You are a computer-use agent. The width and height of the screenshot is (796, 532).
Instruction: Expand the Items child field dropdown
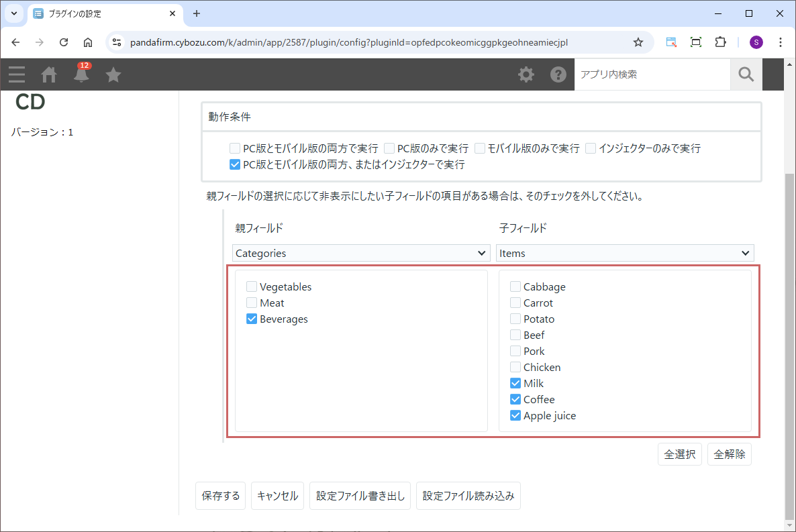click(625, 253)
